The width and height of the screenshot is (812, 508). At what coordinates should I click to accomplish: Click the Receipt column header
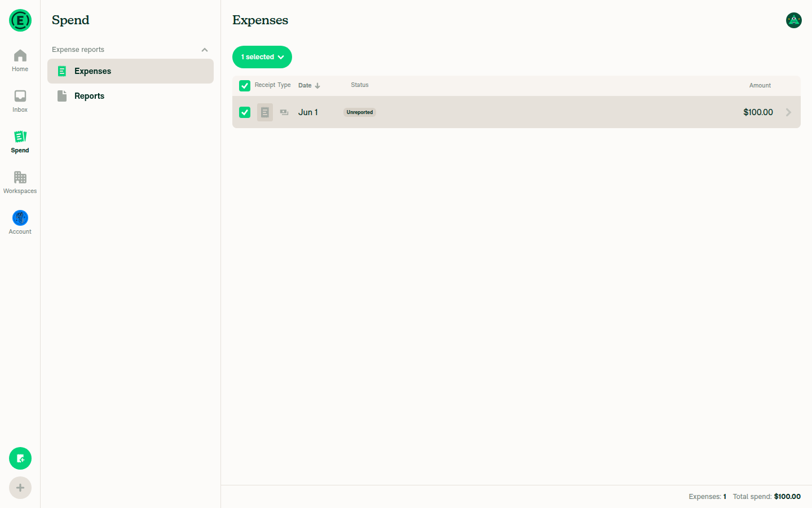265,85
